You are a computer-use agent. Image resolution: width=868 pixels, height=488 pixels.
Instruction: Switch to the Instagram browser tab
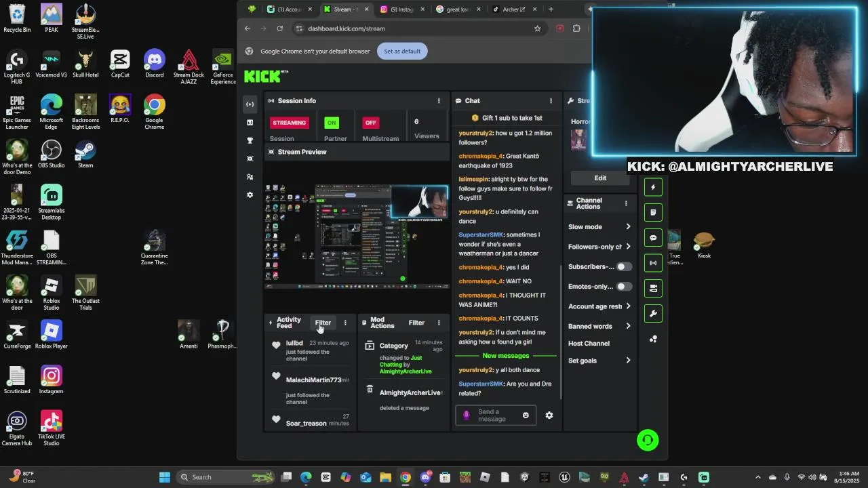402,9
